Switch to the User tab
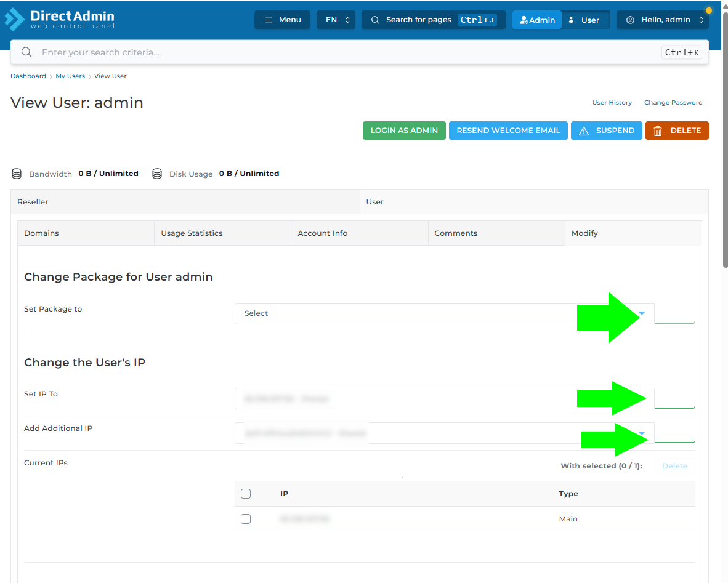Image resolution: width=728 pixels, height=583 pixels. pyautogui.click(x=534, y=202)
